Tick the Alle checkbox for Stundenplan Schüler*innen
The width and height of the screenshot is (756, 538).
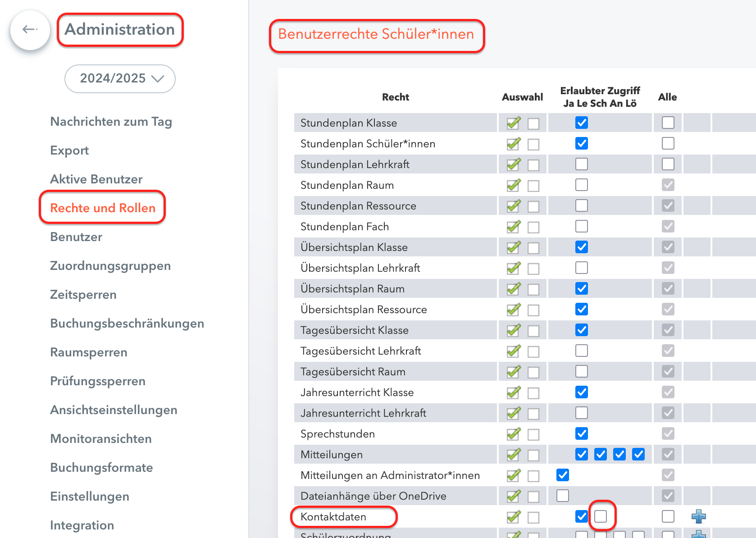click(668, 143)
